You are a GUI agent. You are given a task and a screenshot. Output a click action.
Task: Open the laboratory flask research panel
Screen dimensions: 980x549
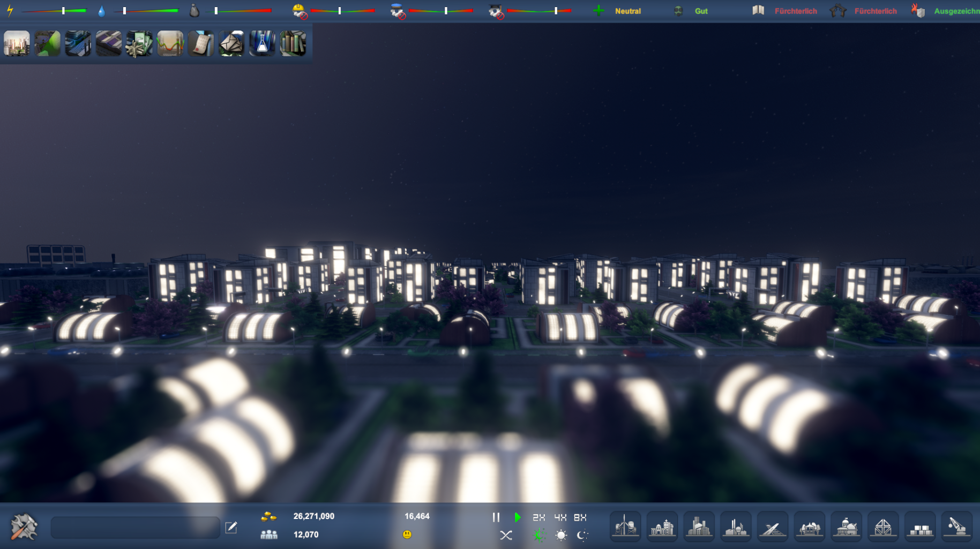(x=262, y=43)
